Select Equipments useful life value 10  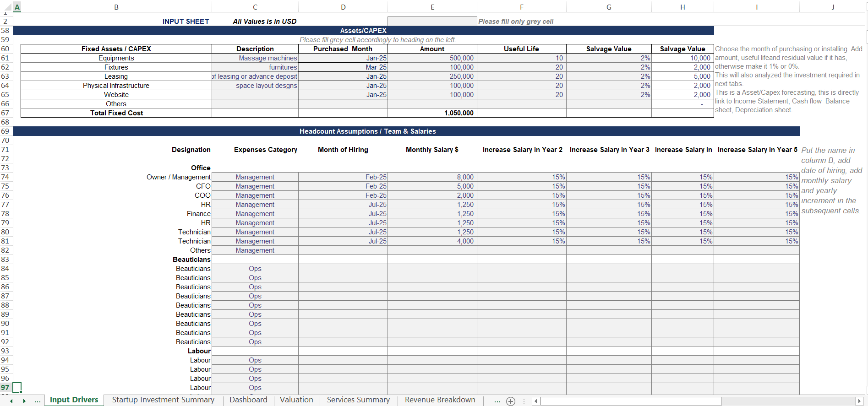pyautogui.click(x=522, y=58)
